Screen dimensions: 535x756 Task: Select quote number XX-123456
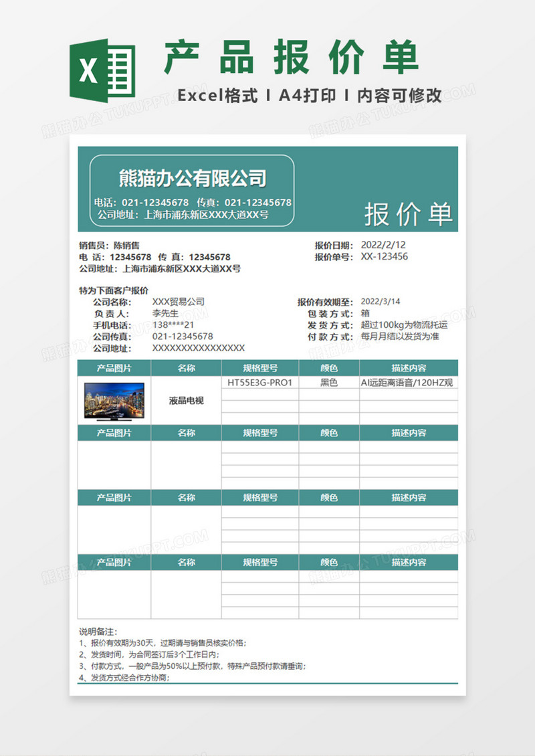coord(384,256)
